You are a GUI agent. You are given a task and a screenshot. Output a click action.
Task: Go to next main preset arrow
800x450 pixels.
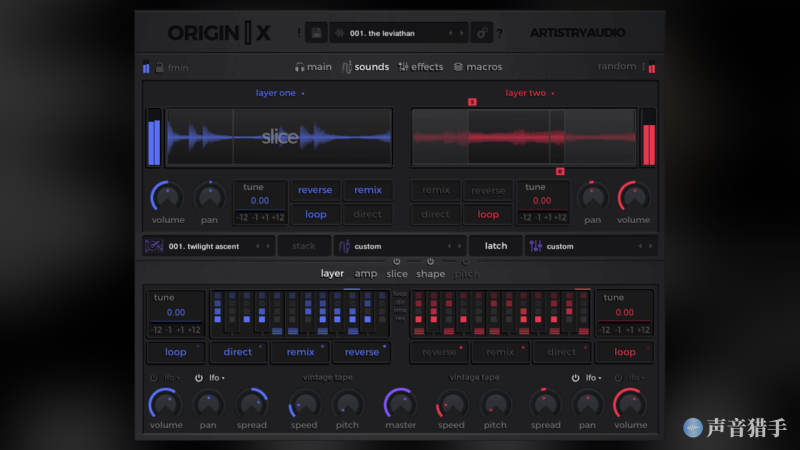pos(461,33)
